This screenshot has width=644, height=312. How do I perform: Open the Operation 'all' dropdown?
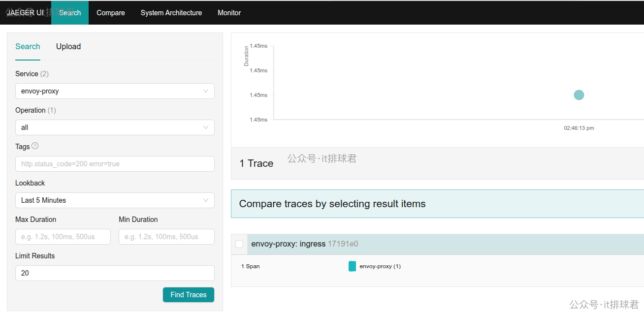[x=115, y=127]
